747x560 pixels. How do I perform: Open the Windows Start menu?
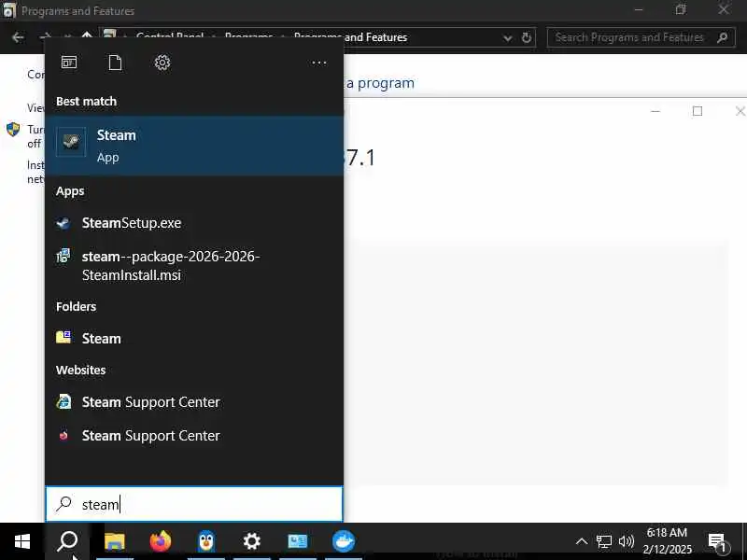[21, 541]
